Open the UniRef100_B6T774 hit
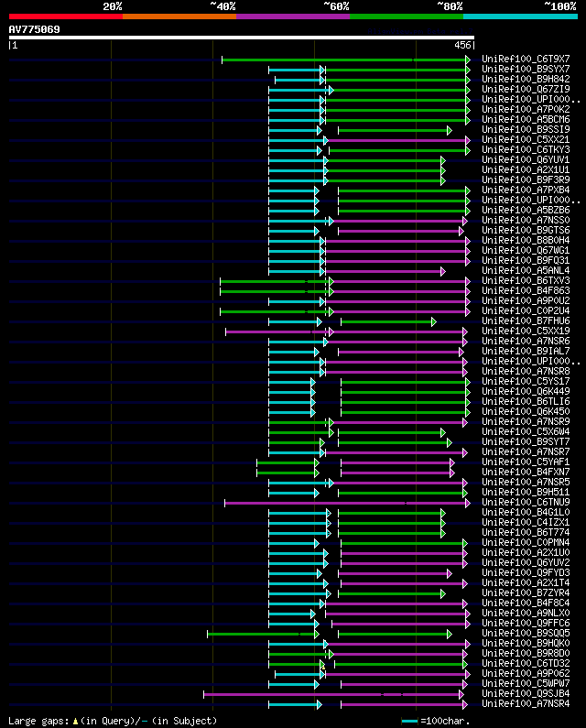 [x=526, y=533]
